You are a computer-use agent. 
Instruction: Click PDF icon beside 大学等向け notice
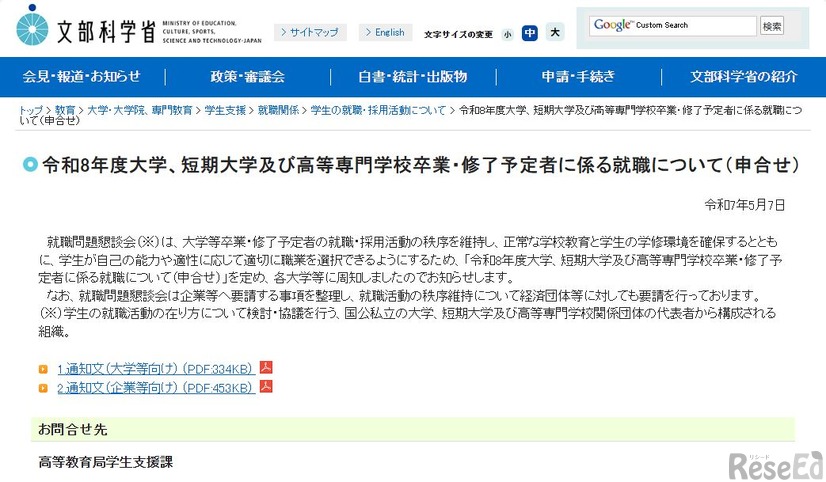click(x=267, y=367)
